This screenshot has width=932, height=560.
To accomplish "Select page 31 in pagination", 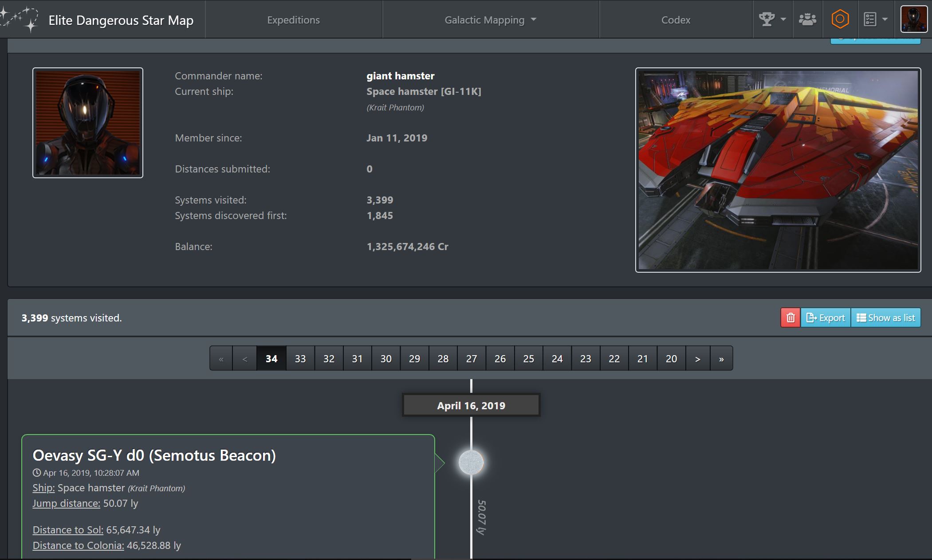I will (x=357, y=358).
